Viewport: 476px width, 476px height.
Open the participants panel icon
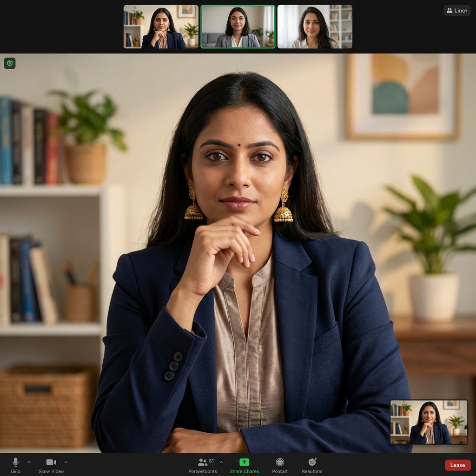point(203,462)
